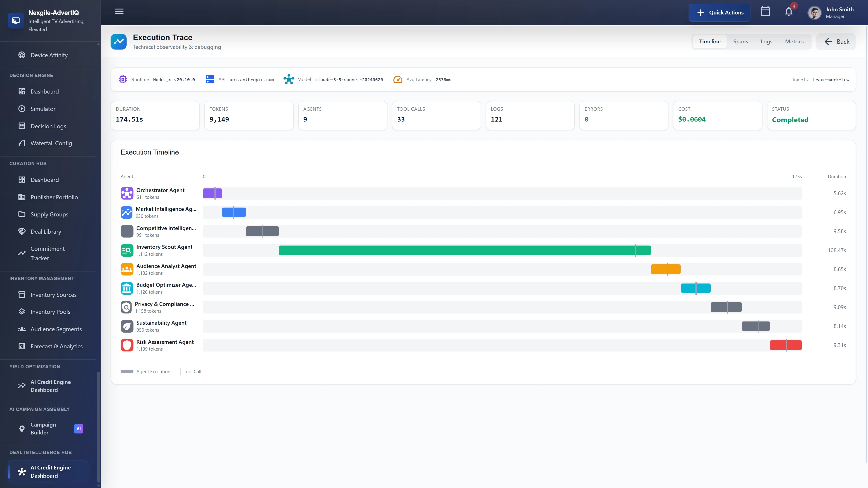Image resolution: width=868 pixels, height=488 pixels.
Task: Switch to the Metrics tab
Action: pyautogui.click(x=794, y=41)
